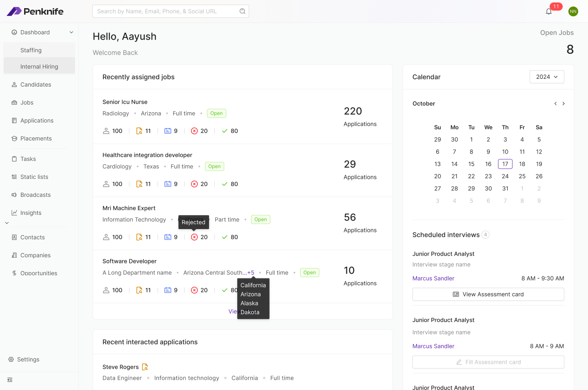Screen dimensions: 588x390
Task: Open the Senior Icu Nurse job
Action: [x=125, y=102]
